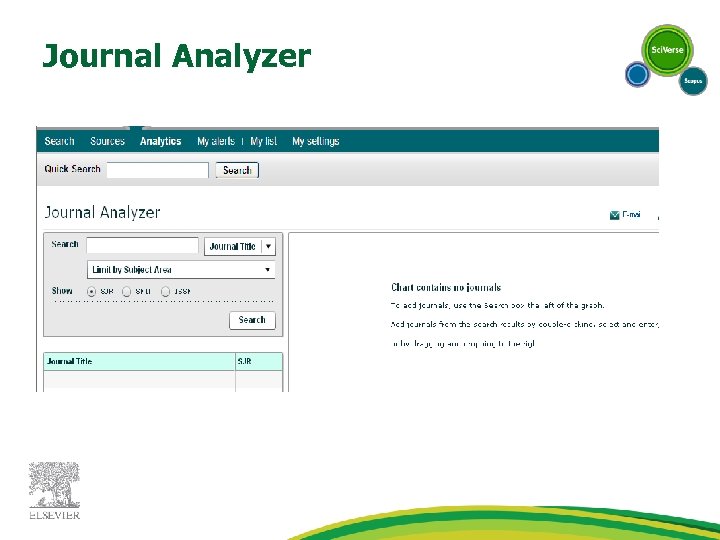
Task: Open My settings in navigation bar
Action: [316, 141]
